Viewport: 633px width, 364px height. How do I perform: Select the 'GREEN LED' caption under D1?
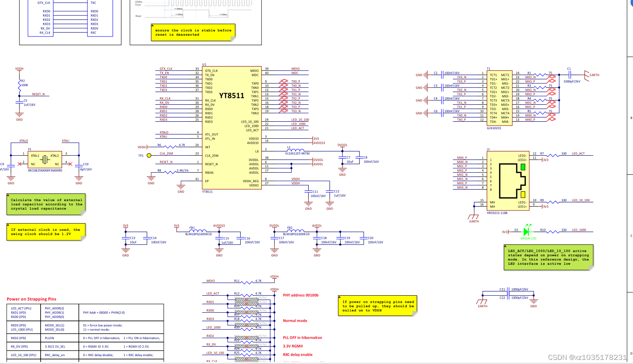tap(528, 239)
